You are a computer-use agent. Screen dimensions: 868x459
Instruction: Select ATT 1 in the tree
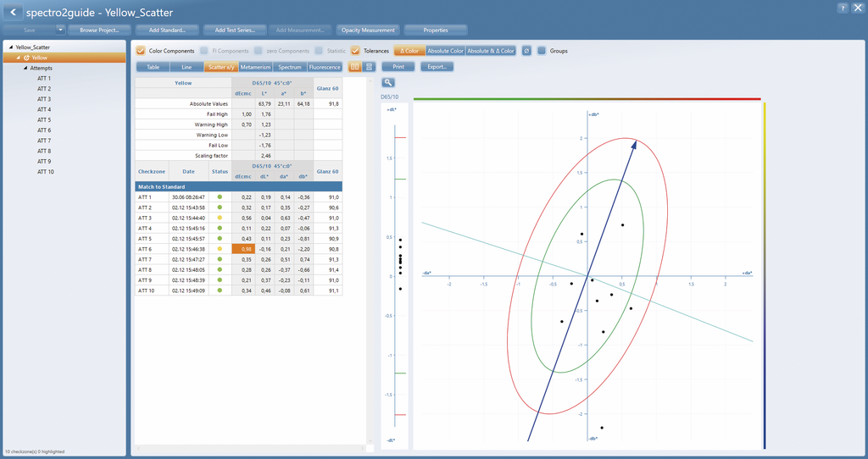[44, 79]
